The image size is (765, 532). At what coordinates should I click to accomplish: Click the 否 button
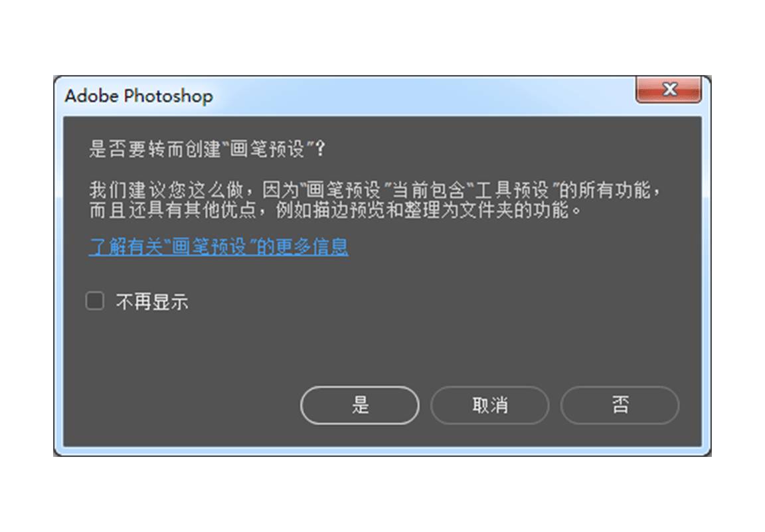620,405
